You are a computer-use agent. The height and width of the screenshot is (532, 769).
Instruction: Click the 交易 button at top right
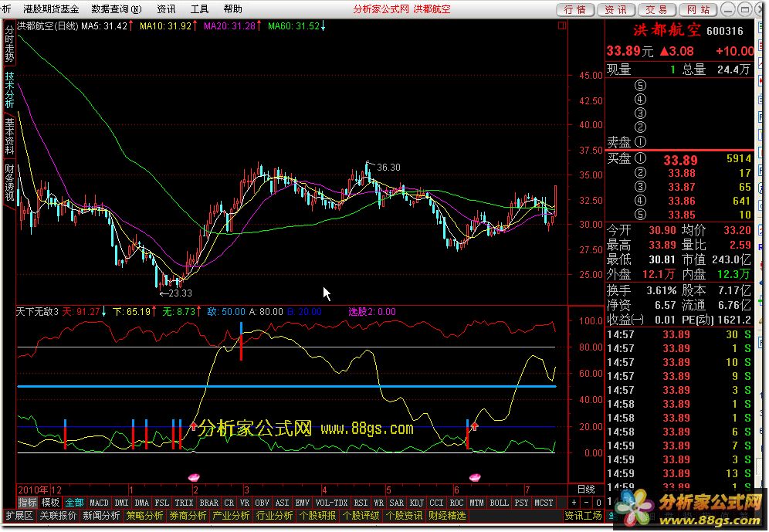657,9
